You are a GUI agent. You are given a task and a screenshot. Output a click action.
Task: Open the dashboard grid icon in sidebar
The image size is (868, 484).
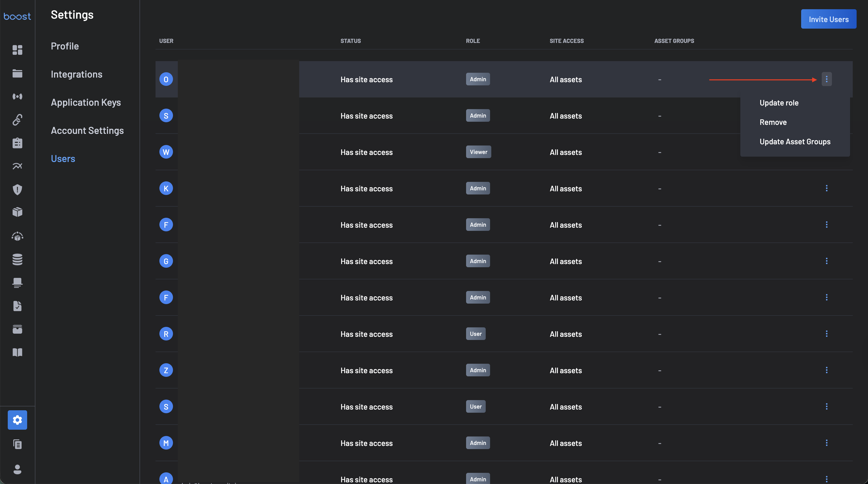pyautogui.click(x=17, y=50)
